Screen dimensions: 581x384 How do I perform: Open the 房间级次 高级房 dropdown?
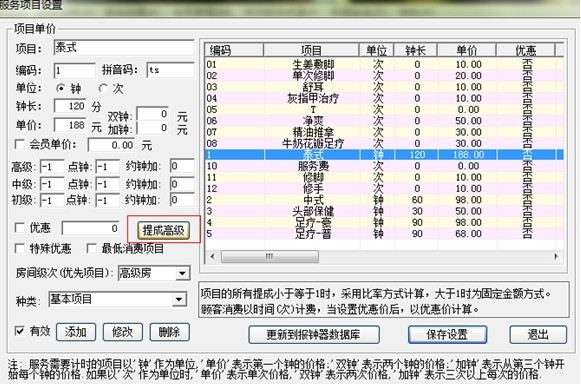point(182,274)
